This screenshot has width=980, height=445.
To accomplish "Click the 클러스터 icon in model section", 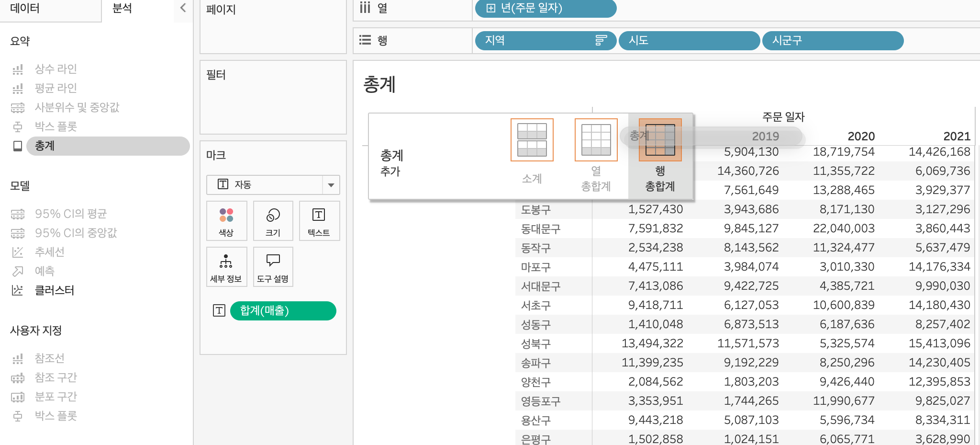I will click(x=18, y=290).
